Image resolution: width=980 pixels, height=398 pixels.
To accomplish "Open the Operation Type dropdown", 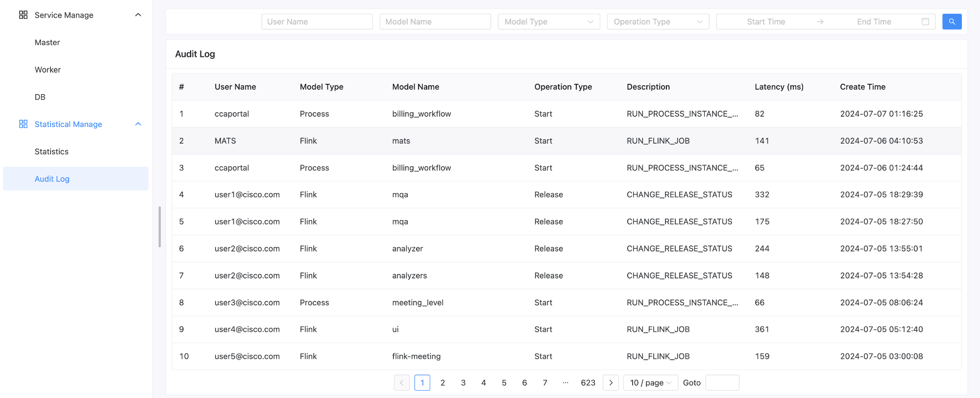I will [x=658, y=22].
